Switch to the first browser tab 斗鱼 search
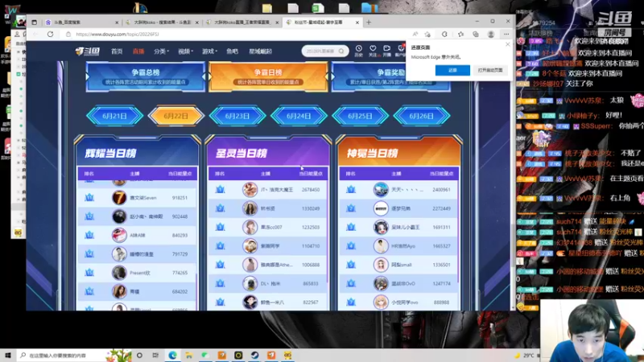The width and height of the screenshot is (644, 362). 81,23
